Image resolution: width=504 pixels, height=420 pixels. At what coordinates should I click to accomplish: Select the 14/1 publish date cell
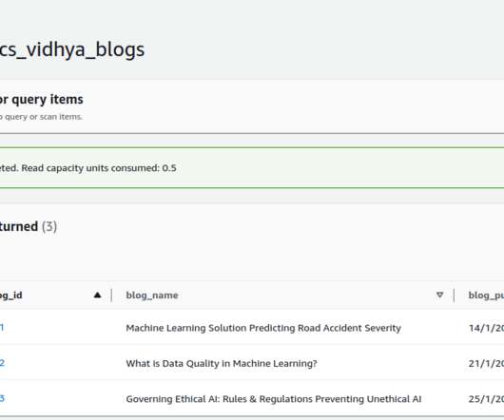[486, 328]
